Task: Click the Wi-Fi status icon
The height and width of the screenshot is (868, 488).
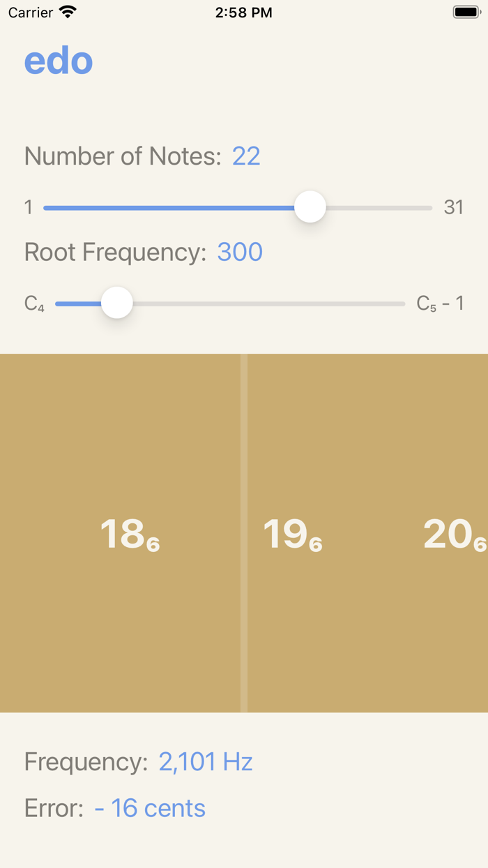Action: click(x=68, y=13)
